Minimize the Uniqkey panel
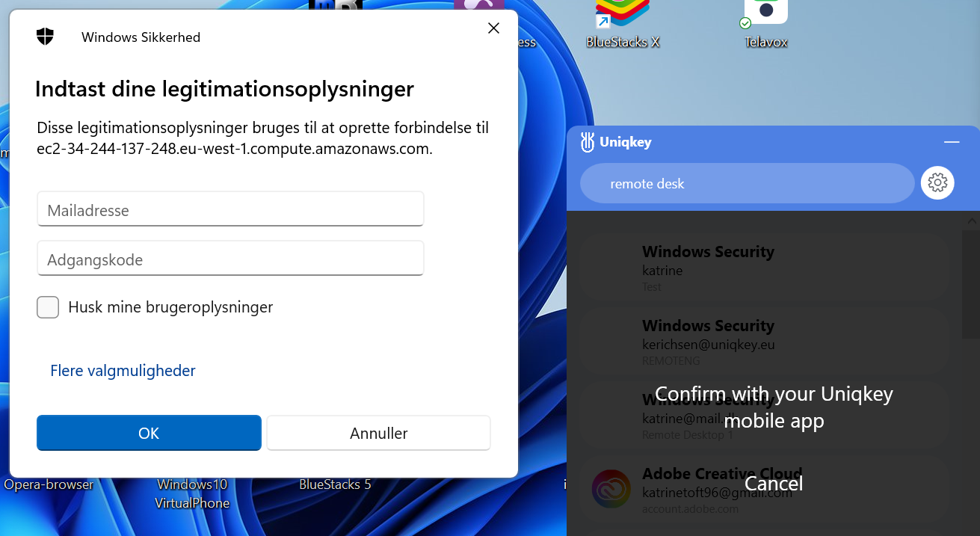This screenshot has width=980, height=536. [952, 142]
